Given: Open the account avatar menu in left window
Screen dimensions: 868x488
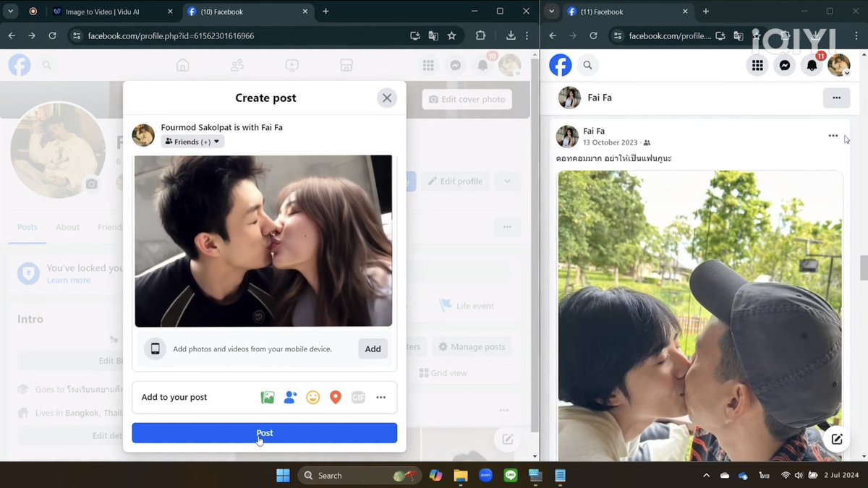Looking at the screenshot, I should click(x=510, y=65).
